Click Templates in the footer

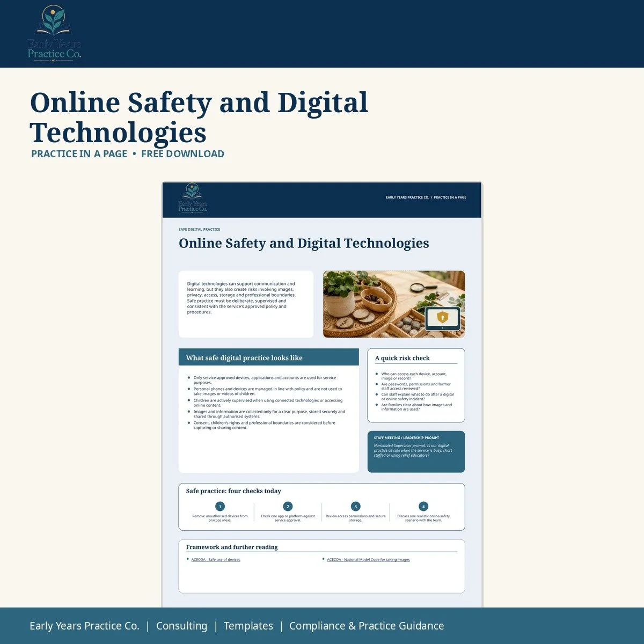tap(248, 626)
